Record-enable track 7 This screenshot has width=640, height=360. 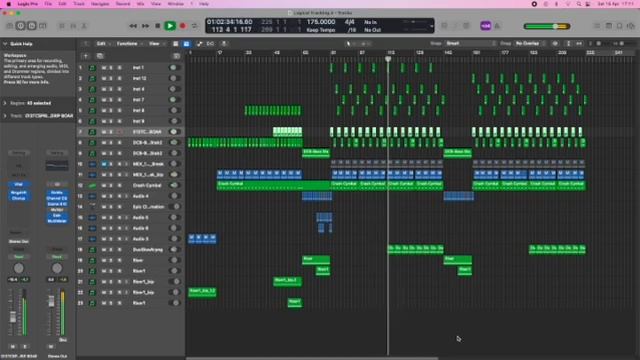120,132
